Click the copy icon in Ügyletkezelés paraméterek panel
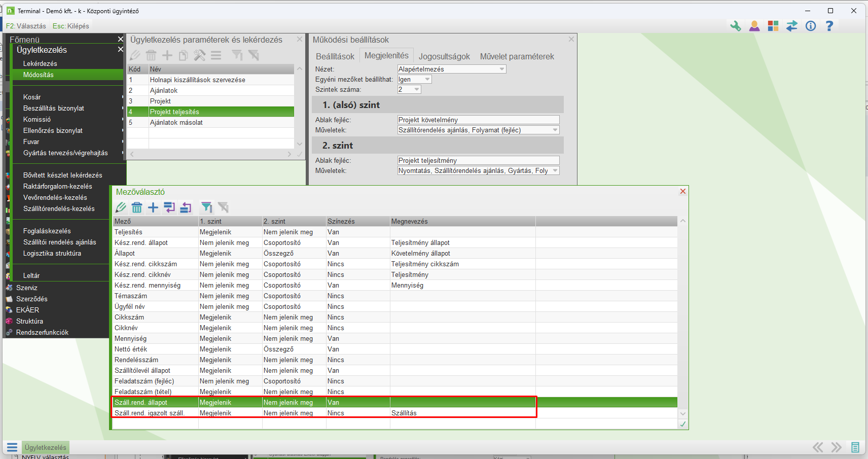Image resolution: width=868 pixels, height=459 pixels. point(184,55)
